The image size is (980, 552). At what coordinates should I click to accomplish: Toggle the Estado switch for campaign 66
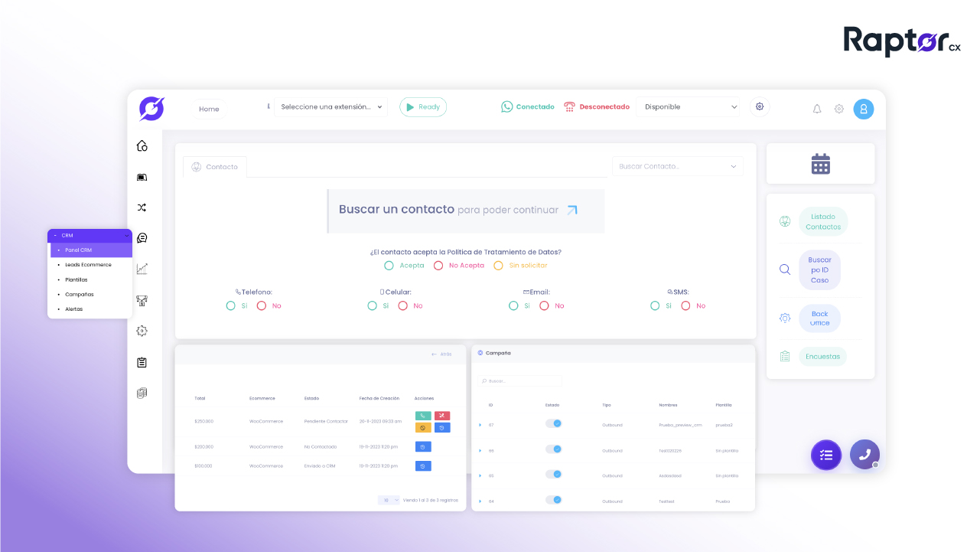coord(554,449)
